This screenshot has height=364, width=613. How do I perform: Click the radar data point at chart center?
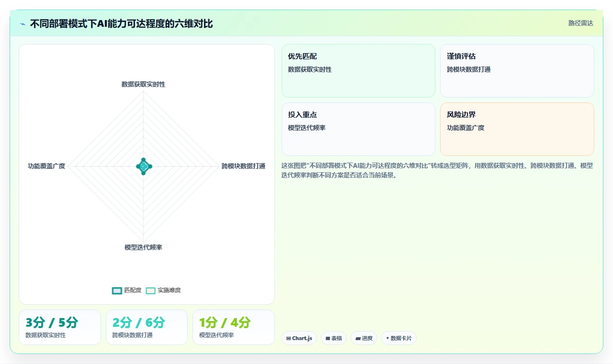coord(143,166)
